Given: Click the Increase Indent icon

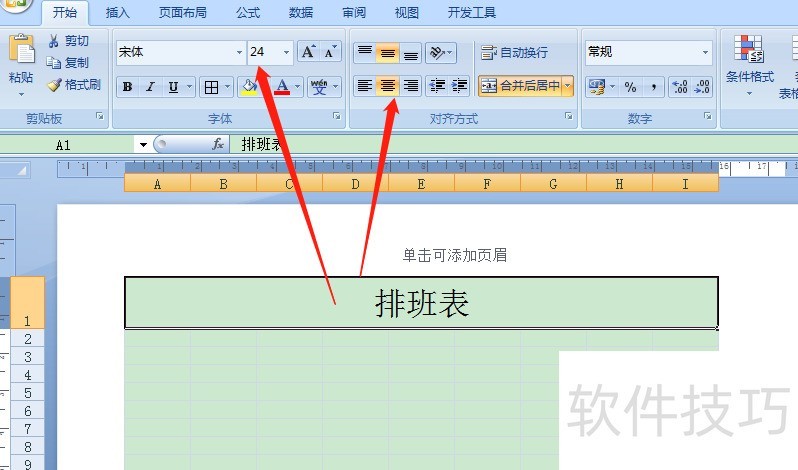Looking at the screenshot, I should click(461, 87).
